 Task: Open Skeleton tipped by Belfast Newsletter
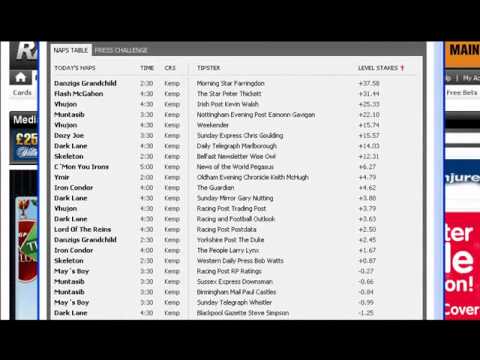pos(69,156)
